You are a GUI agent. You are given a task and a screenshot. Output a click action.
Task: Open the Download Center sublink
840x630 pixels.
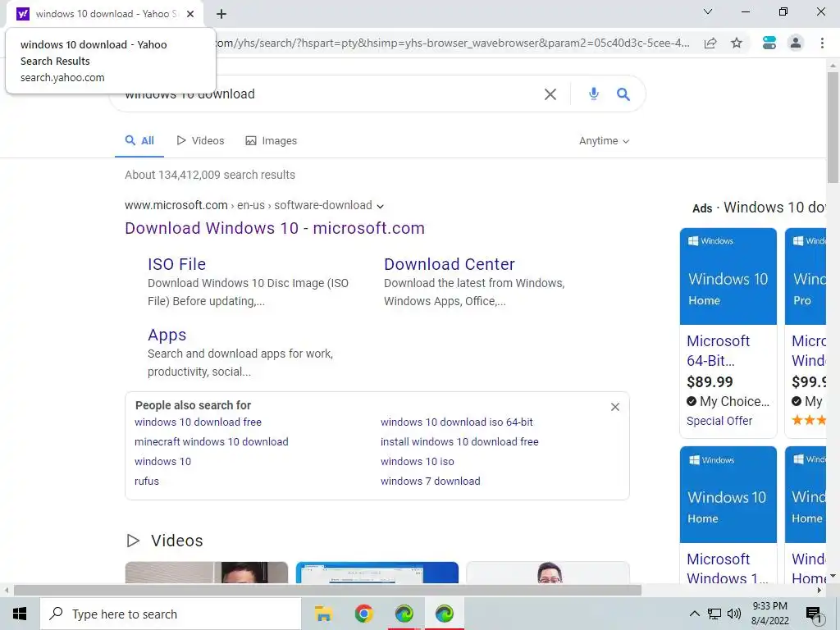point(450,264)
